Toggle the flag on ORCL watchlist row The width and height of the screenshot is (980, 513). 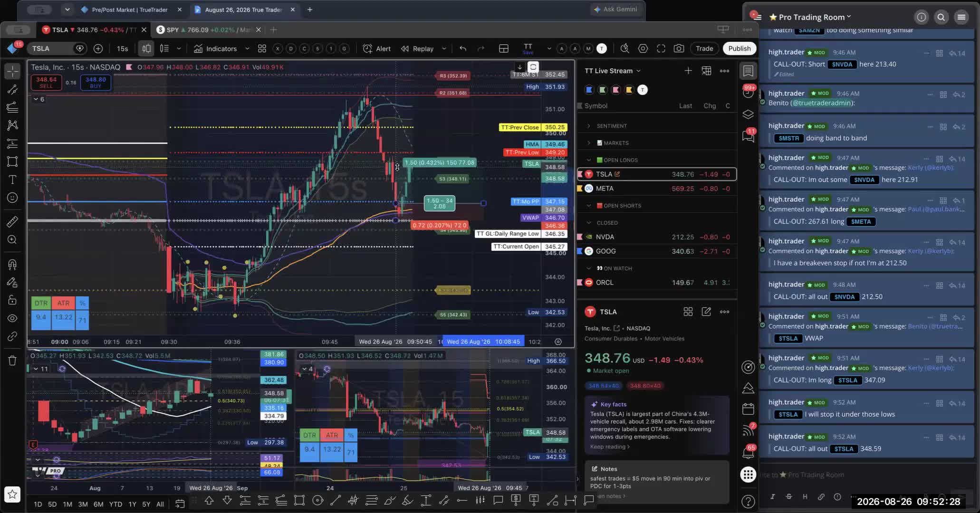[x=580, y=283]
